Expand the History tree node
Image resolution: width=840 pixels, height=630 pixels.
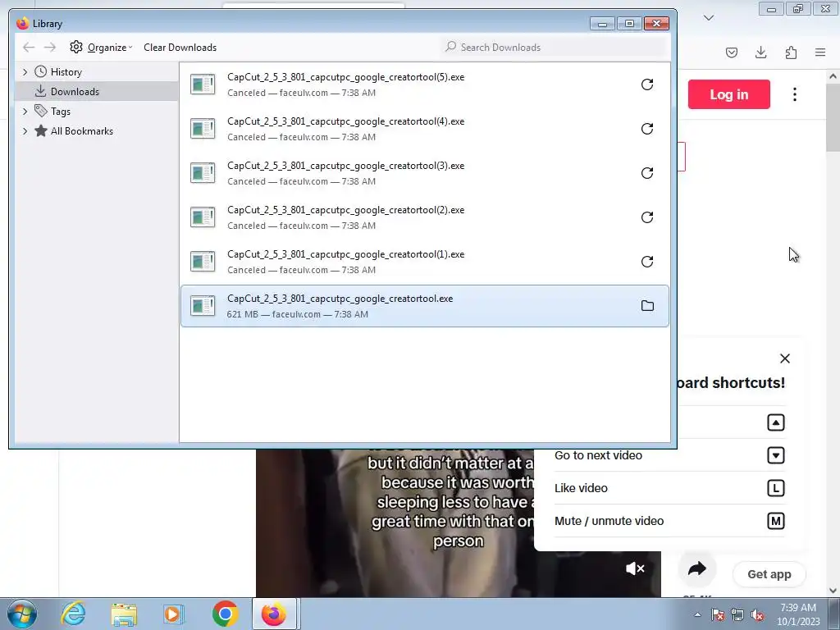tap(25, 72)
